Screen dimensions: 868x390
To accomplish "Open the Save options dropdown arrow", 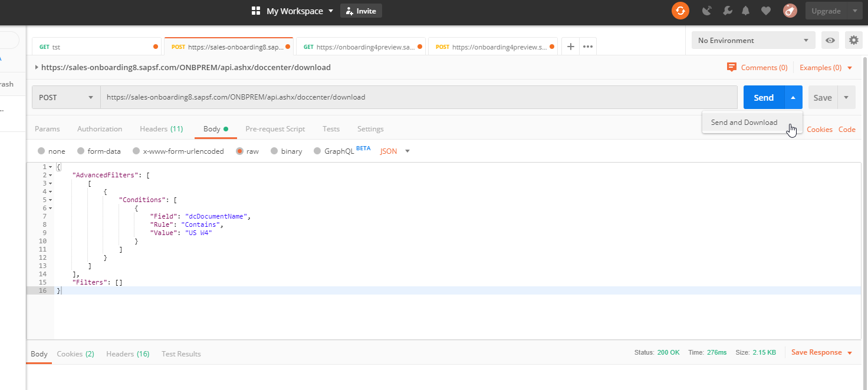I will point(847,98).
